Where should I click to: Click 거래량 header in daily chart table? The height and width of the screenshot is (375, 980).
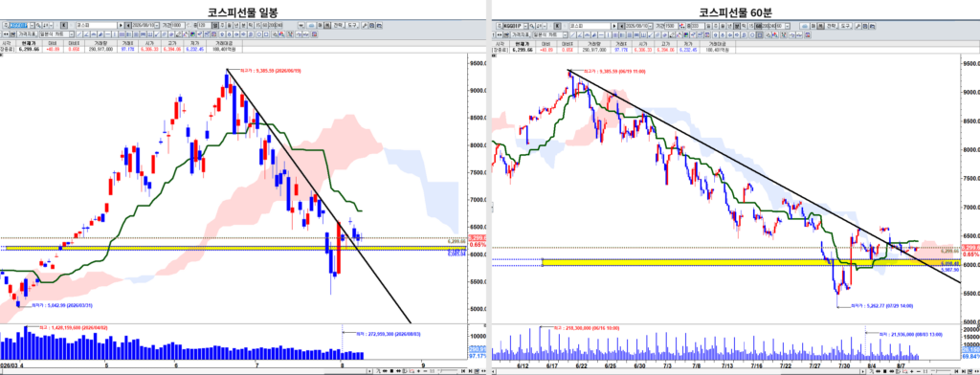click(x=100, y=43)
